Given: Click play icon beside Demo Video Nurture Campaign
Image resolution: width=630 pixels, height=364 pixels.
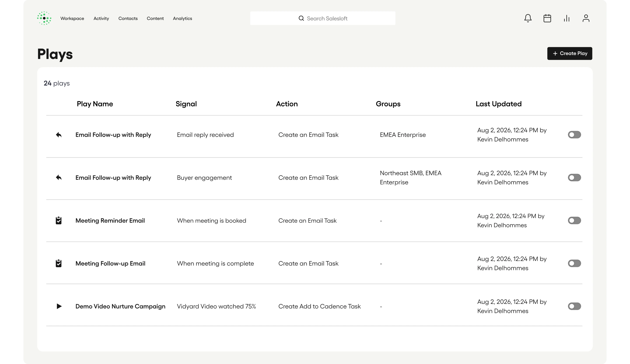Looking at the screenshot, I should pos(59,306).
